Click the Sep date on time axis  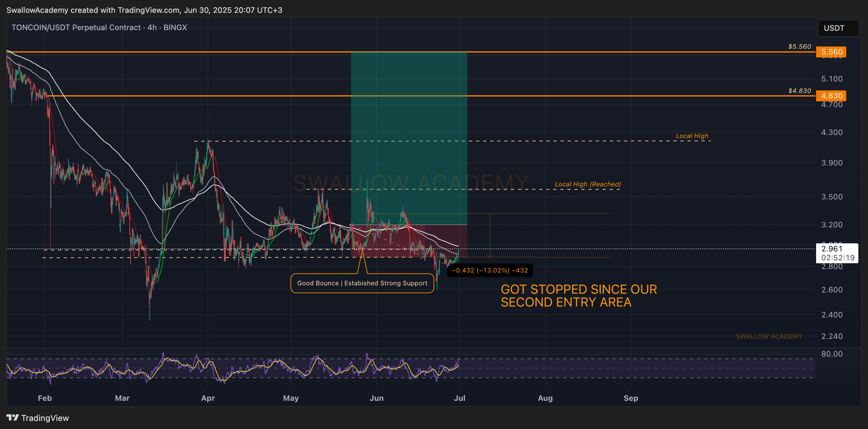point(631,398)
